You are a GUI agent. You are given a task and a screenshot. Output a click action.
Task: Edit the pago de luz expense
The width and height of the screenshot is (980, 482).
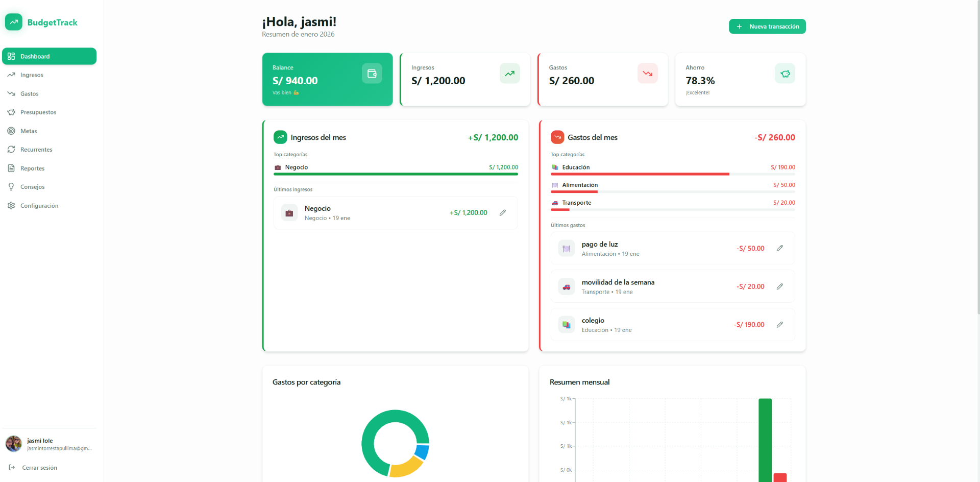pyautogui.click(x=779, y=248)
